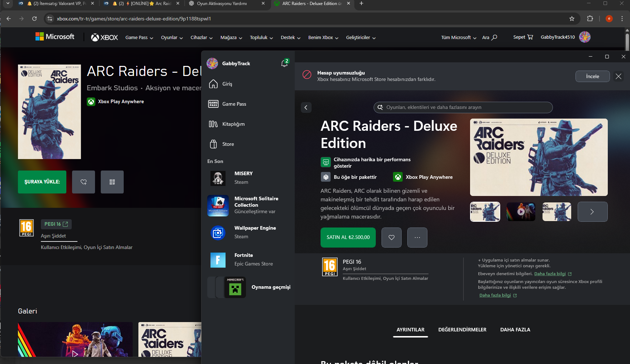The image size is (630, 364).
Task: Switch to İtemsatış Valorant VP browser tab
Action: click(56, 4)
